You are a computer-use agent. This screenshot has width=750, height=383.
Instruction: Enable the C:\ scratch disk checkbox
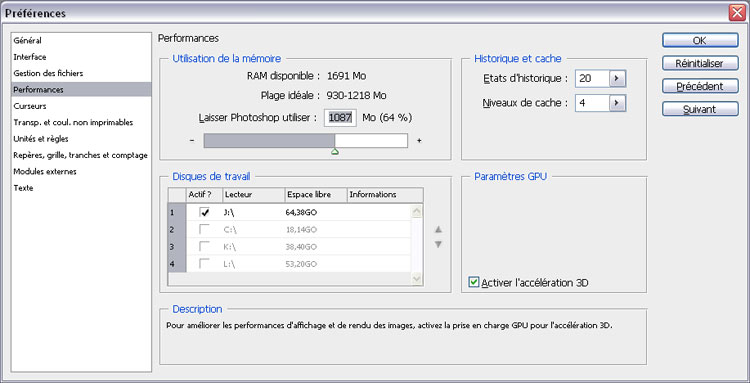(205, 230)
